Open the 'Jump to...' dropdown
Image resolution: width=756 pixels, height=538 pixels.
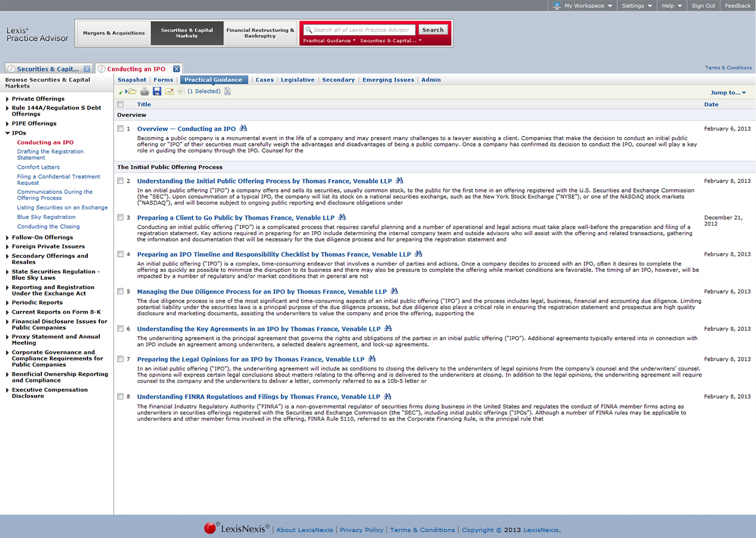[x=728, y=93]
